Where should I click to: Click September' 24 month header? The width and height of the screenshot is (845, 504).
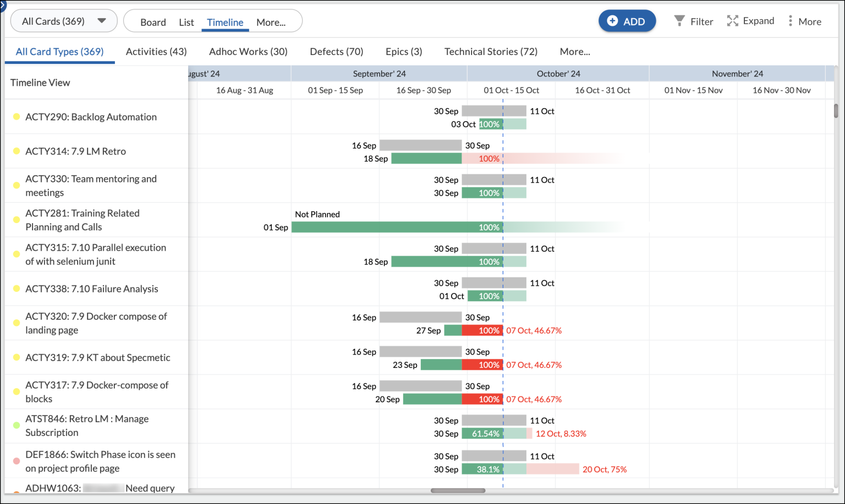[379, 74]
